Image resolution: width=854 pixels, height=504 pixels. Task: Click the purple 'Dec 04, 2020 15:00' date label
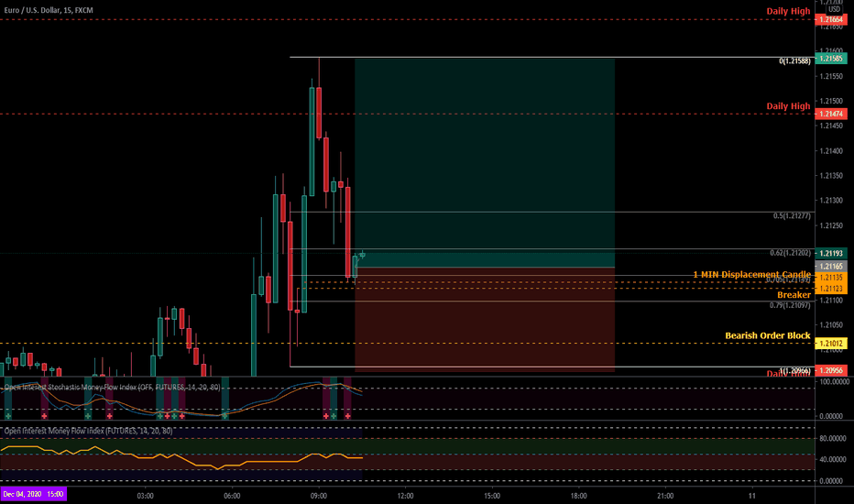click(33, 494)
